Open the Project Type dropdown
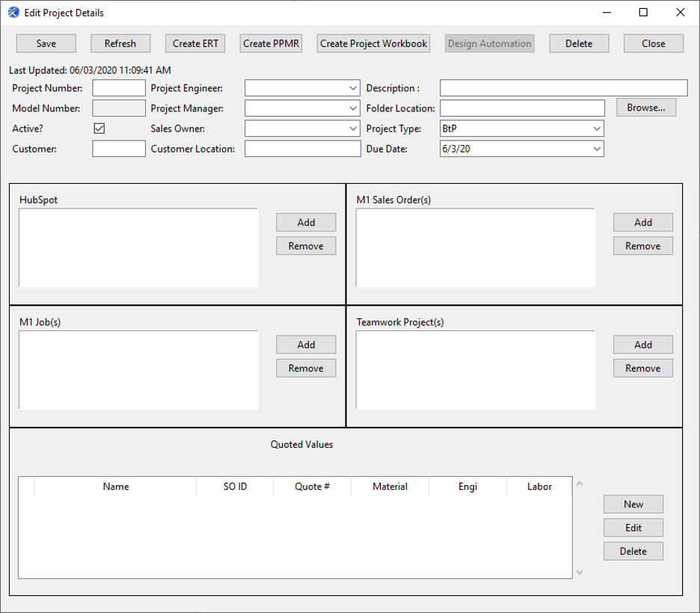 pyautogui.click(x=596, y=128)
